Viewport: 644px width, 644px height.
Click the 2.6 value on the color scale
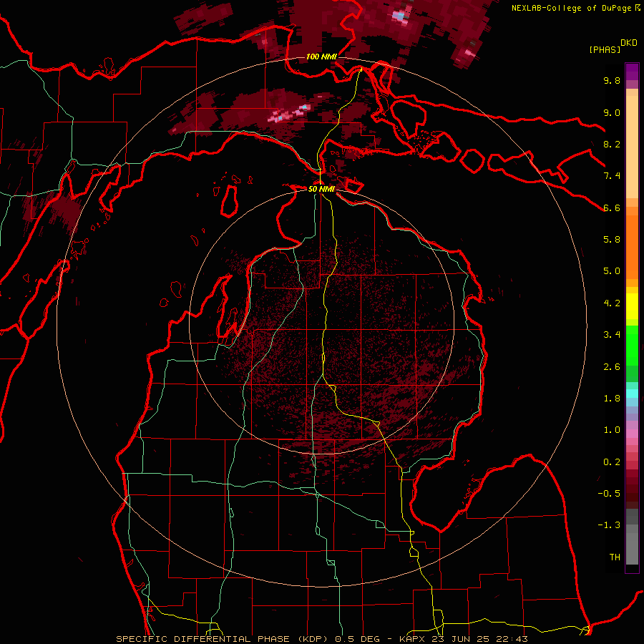(x=612, y=367)
